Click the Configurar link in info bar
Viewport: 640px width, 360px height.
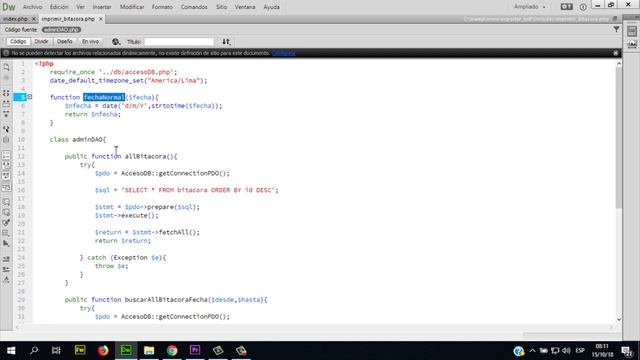[284, 53]
